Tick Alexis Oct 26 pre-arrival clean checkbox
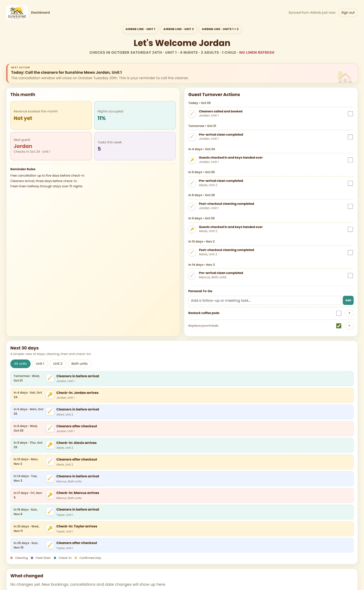This screenshot has width=364, height=590. [350, 183]
